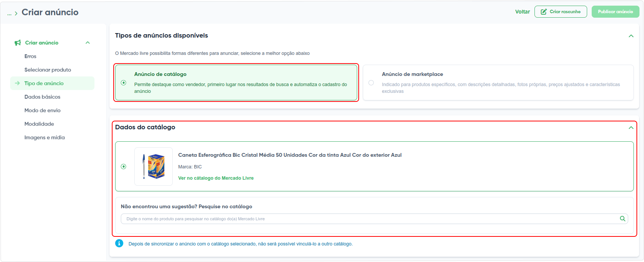This screenshot has height=262, width=644.
Task: Open the Erros sidebar item
Action: (30, 56)
